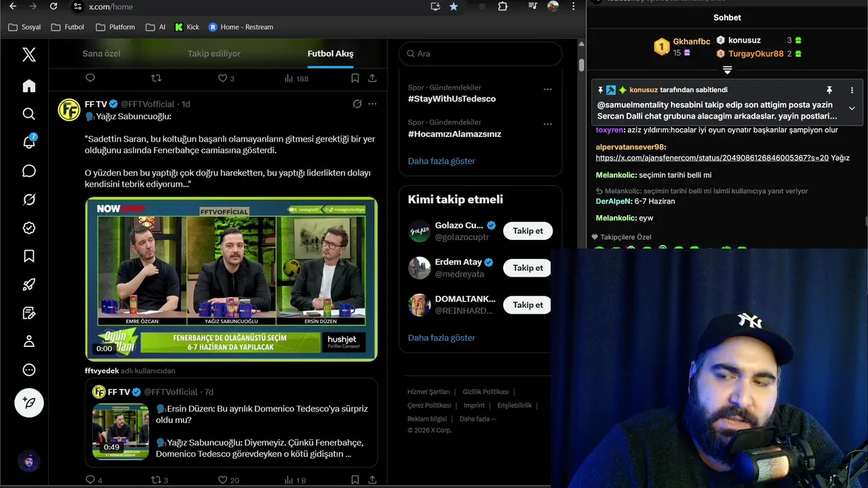Open AI bookmarks folder
Image resolution: width=868 pixels, height=488 pixels.
pyautogui.click(x=155, y=27)
